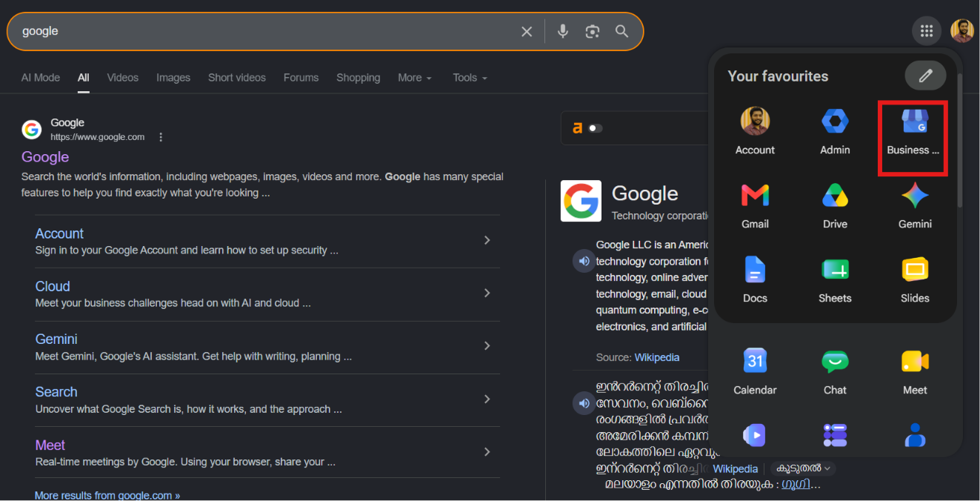
Task: Edit favourites with the pencil icon
Action: (x=925, y=76)
